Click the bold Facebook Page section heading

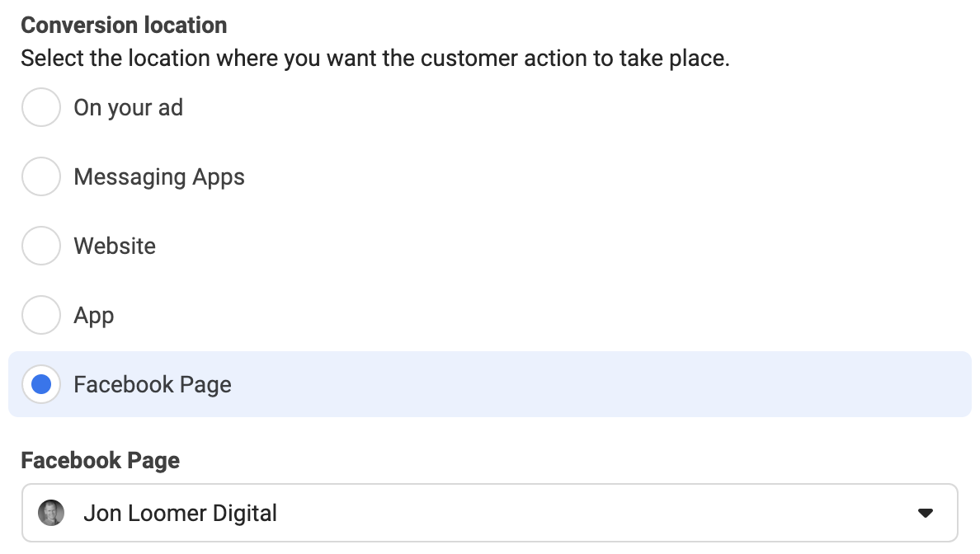point(100,461)
